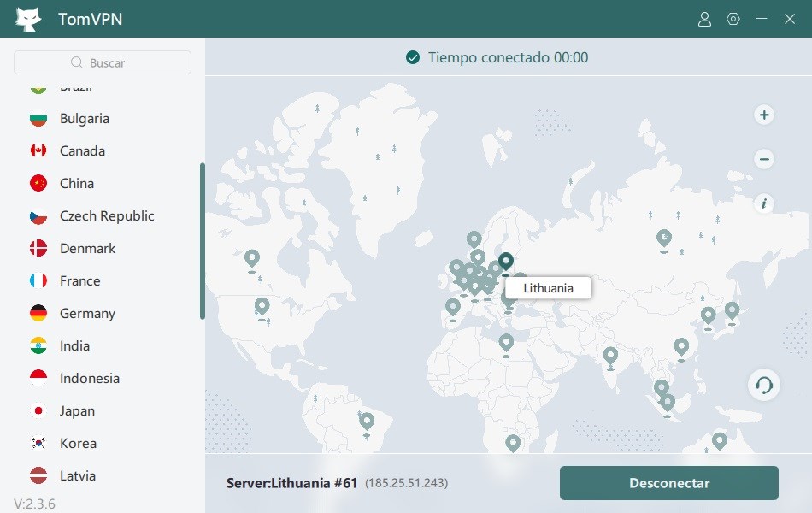Click the Desconectar button
This screenshot has height=513, width=812.
pyautogui.click(x=668, y=483)
